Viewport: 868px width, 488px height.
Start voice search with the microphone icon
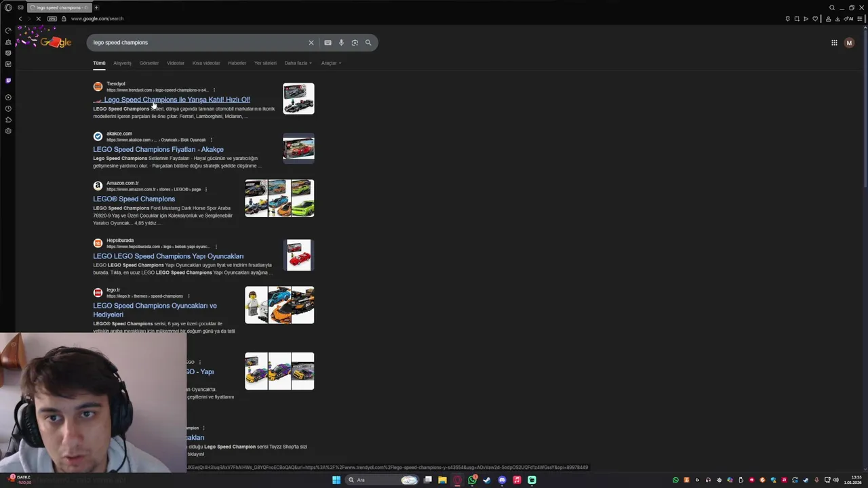click(x=341, y=43)
